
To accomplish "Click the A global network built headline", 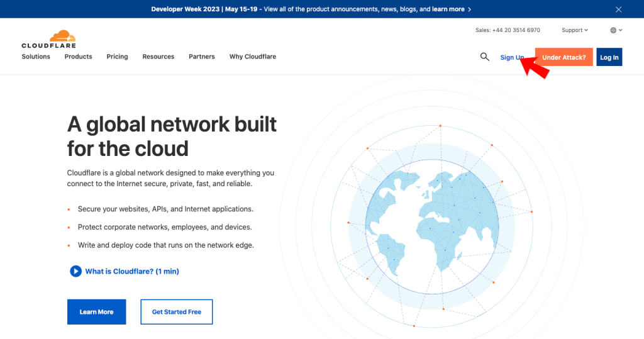I will point(172,136).
